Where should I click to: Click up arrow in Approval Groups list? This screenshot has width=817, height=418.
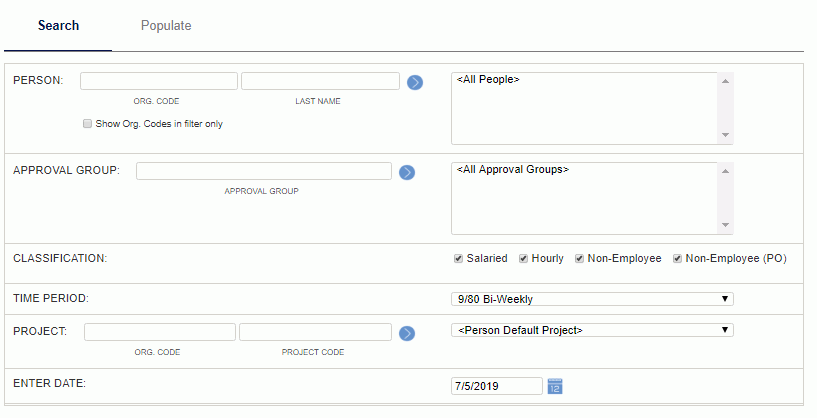(725, 171)
